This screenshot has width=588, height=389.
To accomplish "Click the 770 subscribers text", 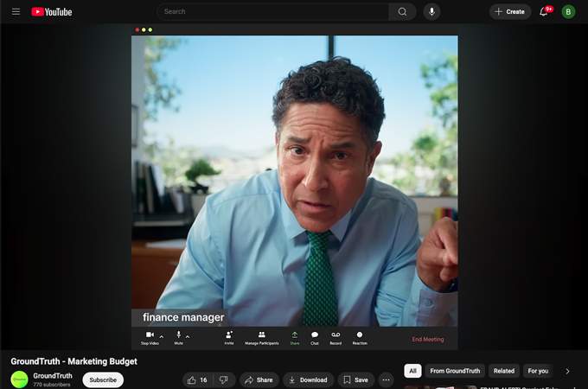I will click(51, 385).
